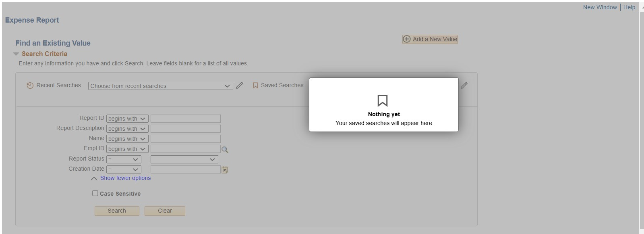Click the Clear button
The height and width of the screenshot is (234, 644).
point(165,211)
